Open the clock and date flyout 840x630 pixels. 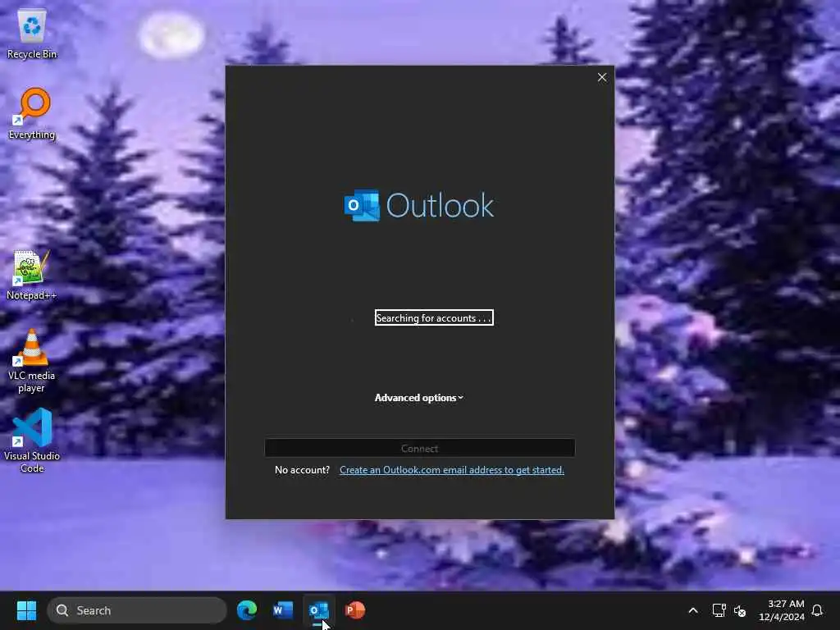point(782,610)
